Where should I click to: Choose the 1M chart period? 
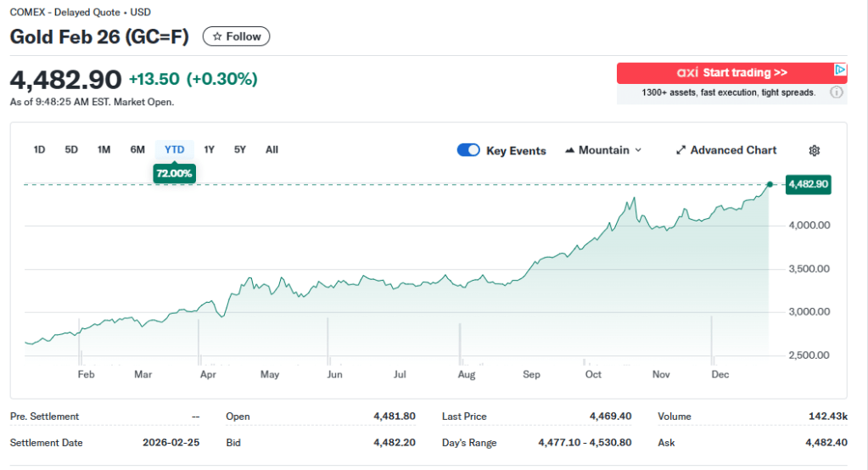[x=104, y=150]
